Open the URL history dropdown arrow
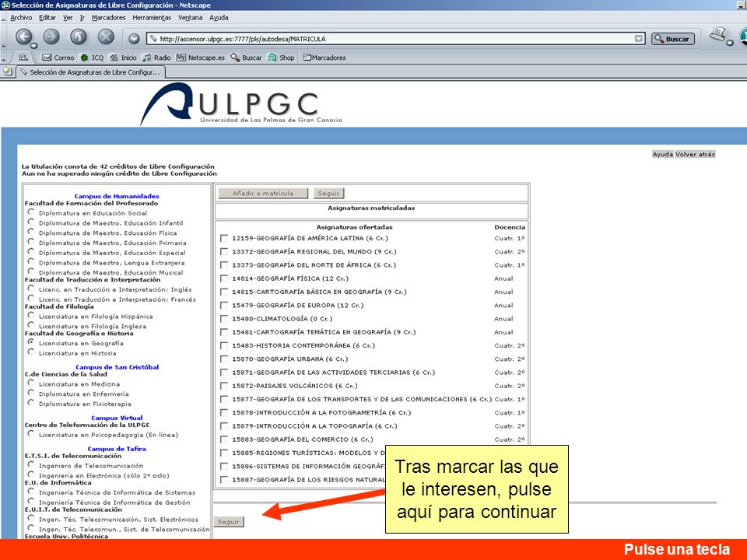Screen dimensions: 747x560 click(639, 39)
